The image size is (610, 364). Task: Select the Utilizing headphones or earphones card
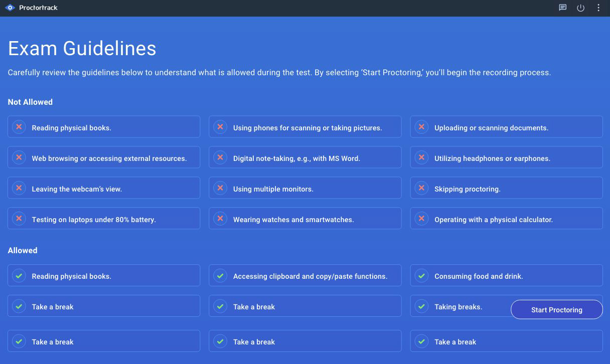coord(506,158)
